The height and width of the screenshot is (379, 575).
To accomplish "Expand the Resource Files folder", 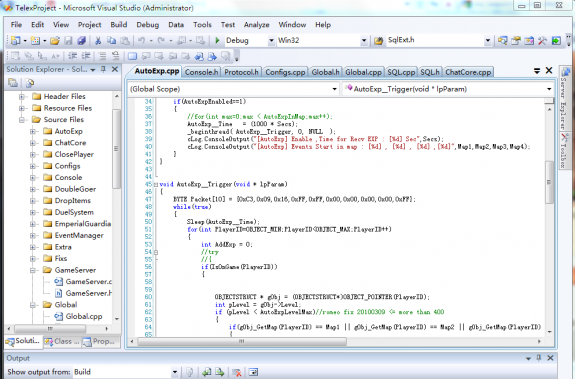I will coord(22,108).
